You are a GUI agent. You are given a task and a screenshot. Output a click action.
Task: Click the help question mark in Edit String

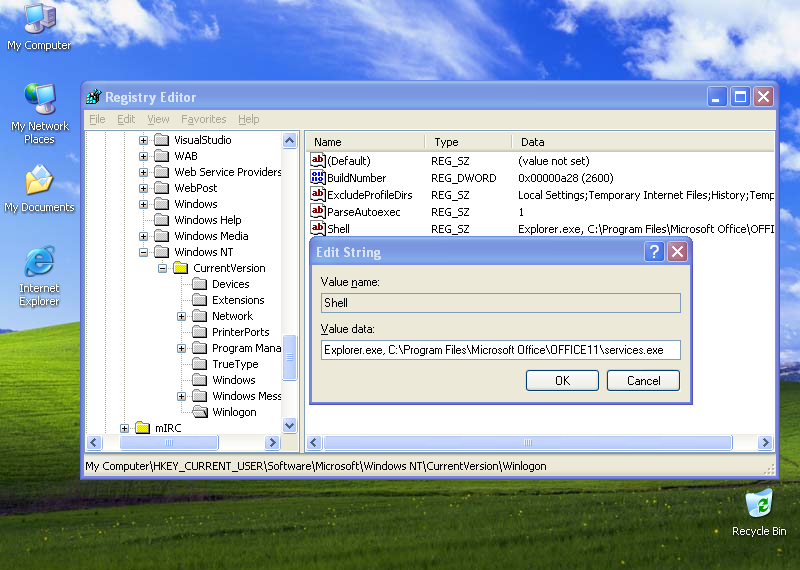(654, 252)
